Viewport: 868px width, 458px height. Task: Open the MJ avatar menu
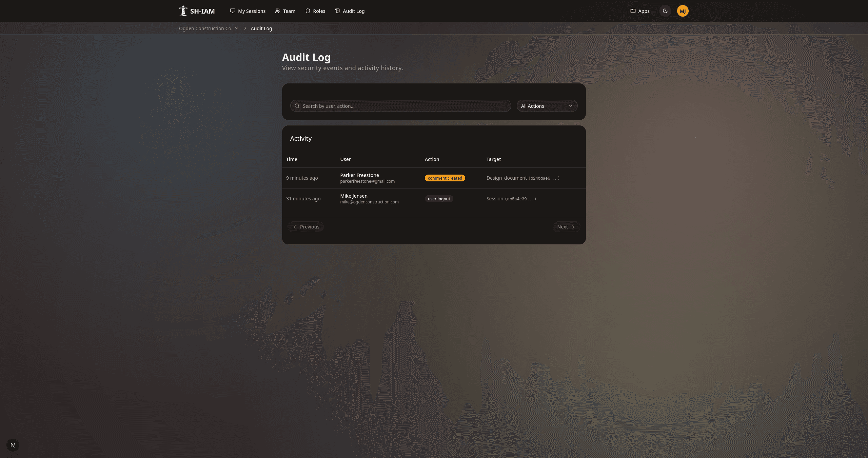coord(683,11)
